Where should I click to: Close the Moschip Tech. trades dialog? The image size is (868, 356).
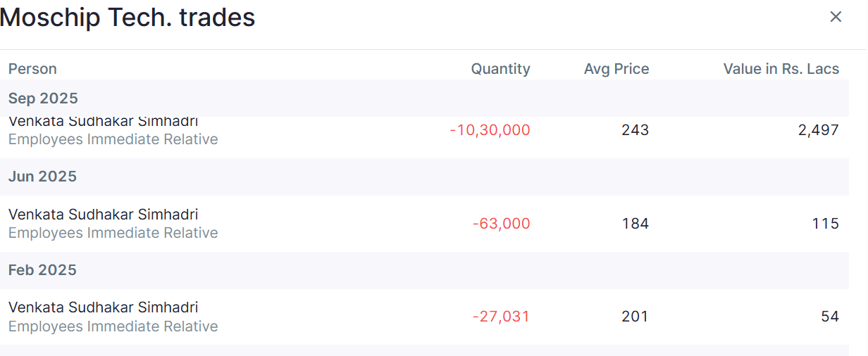point(836,17)
